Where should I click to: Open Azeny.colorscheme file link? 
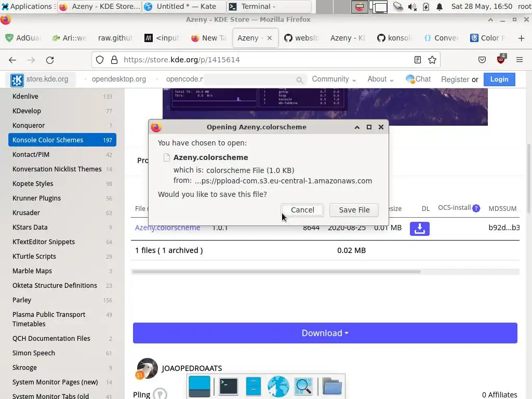click(168, 228)
